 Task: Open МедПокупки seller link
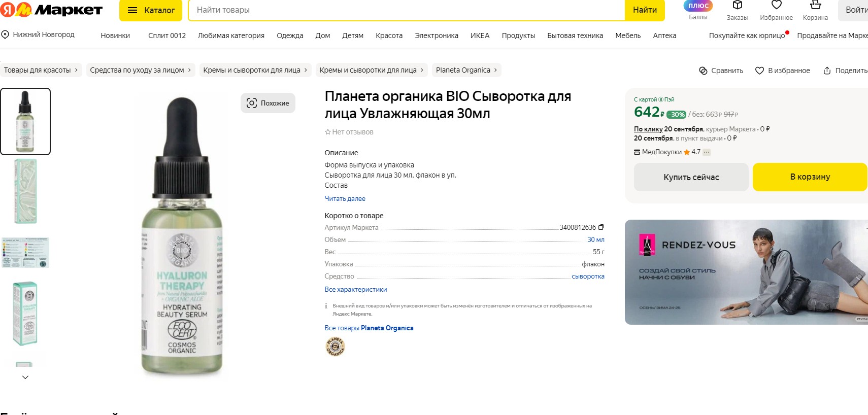pos(661,152)
